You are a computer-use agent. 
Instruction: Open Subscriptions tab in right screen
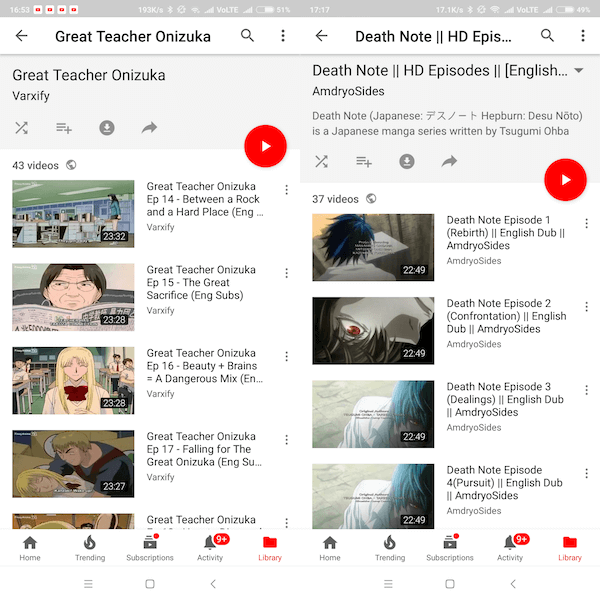click(x=450, y=548)
